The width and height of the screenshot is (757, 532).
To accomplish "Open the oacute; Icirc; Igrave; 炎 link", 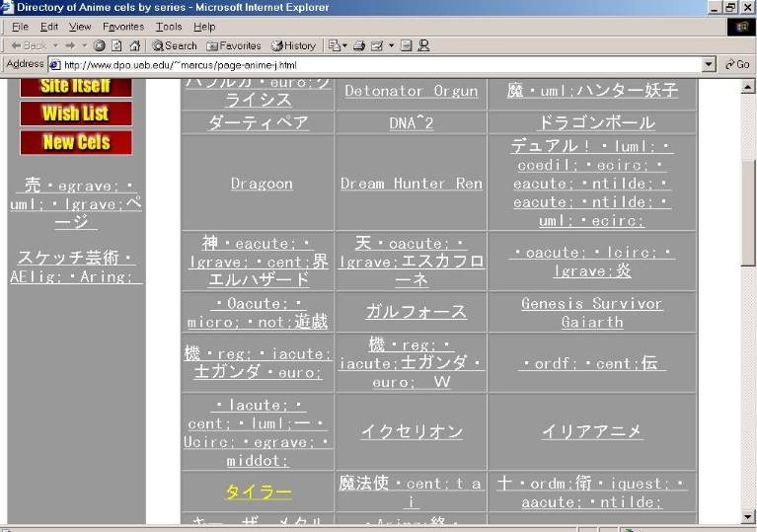I will [x=592, y=262].
